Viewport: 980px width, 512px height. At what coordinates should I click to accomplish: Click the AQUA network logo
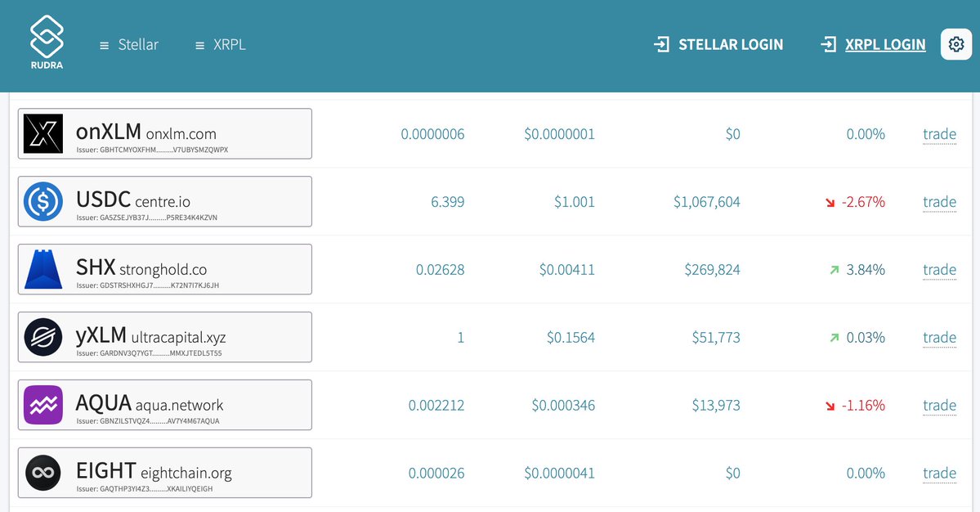point(43,406)
